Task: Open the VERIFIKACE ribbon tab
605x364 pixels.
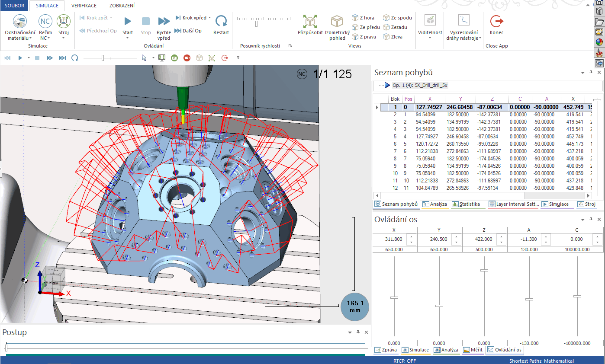Action: click(x=84, y=6)
